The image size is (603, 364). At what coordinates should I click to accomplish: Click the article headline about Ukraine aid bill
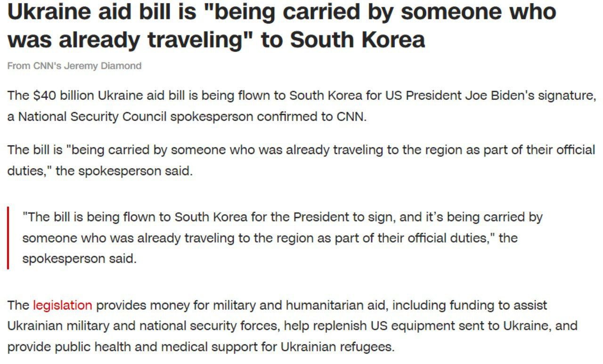click(282, 25)
